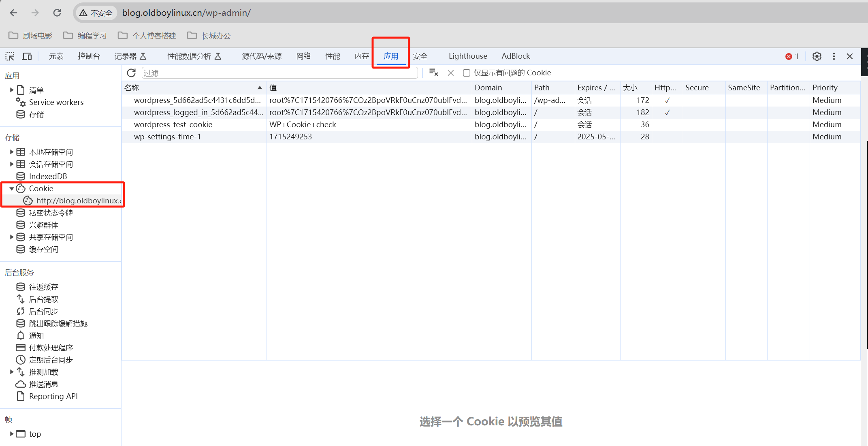Expand 推测加载 speculative loads
Viewport: 868px width, 446px height.
12,372
